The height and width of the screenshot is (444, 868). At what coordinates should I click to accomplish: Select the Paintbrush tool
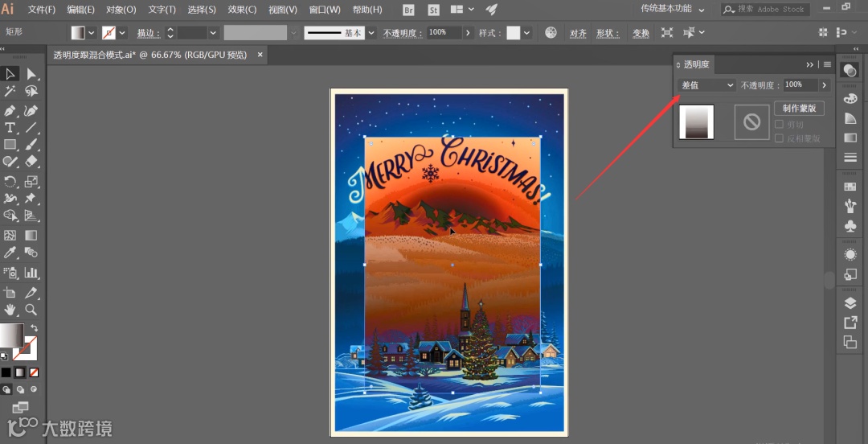coord(31,145)
